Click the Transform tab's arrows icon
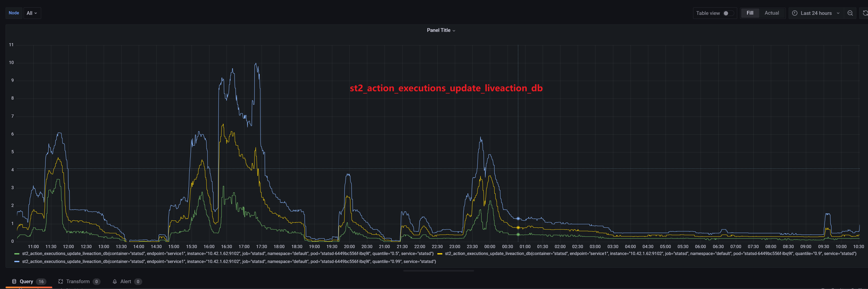Screen dimensions: 868x289 [x=61, y=282]
